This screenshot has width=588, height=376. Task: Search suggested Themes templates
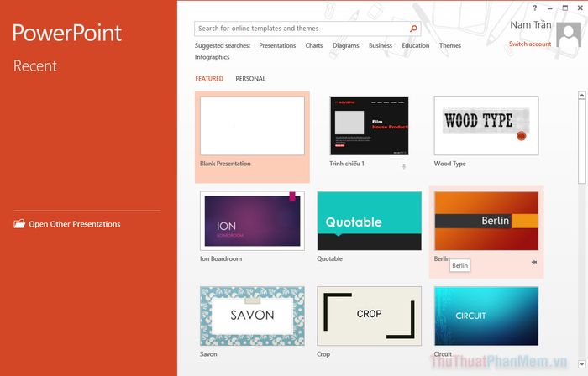point(450,45)
